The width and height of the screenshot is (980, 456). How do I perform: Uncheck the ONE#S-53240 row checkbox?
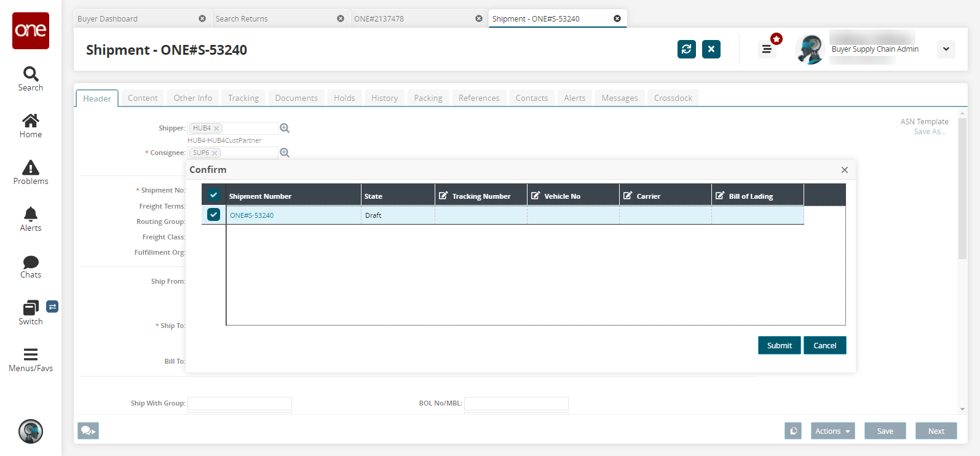pos(213,215)
